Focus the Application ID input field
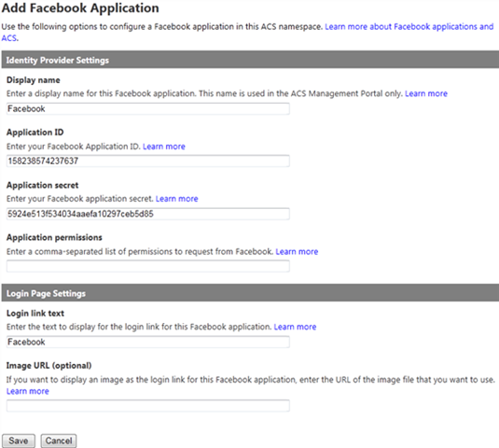Viewport: 499px width, 448px height. (148, 161)
